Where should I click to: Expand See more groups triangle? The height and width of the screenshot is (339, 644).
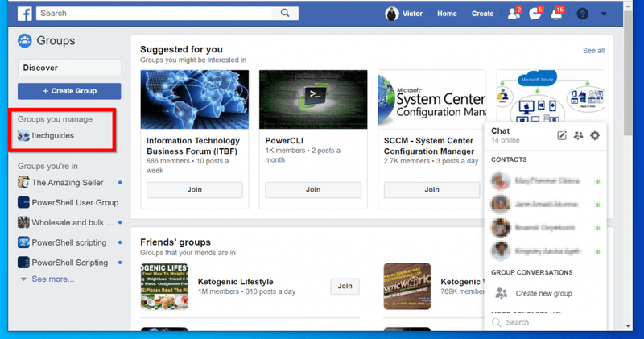23,279
